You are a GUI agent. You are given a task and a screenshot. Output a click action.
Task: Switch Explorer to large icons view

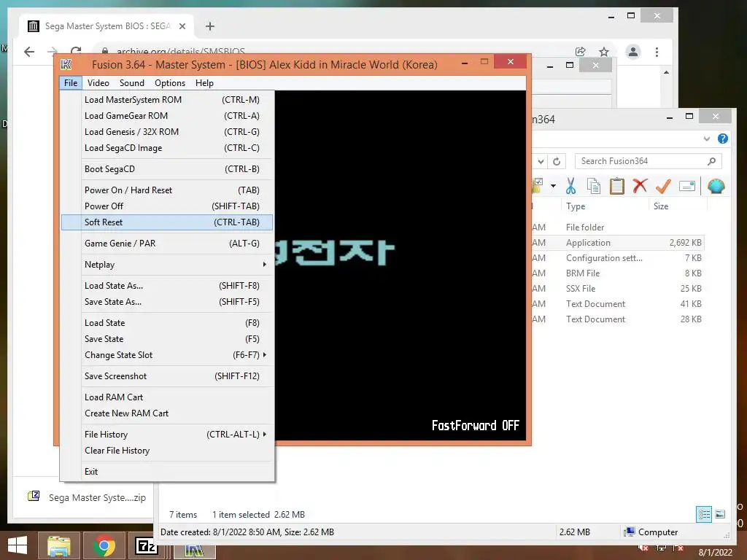(720, 514)
